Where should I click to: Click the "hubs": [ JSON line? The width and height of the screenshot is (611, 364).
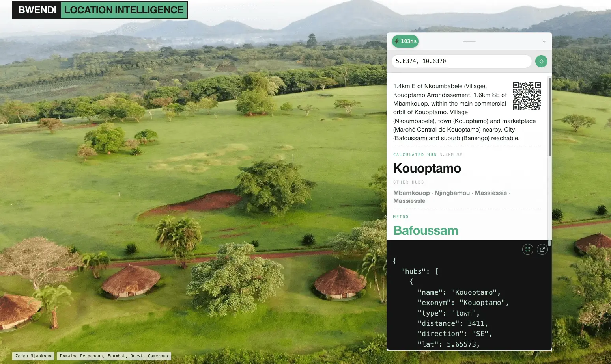click(420, 271)
